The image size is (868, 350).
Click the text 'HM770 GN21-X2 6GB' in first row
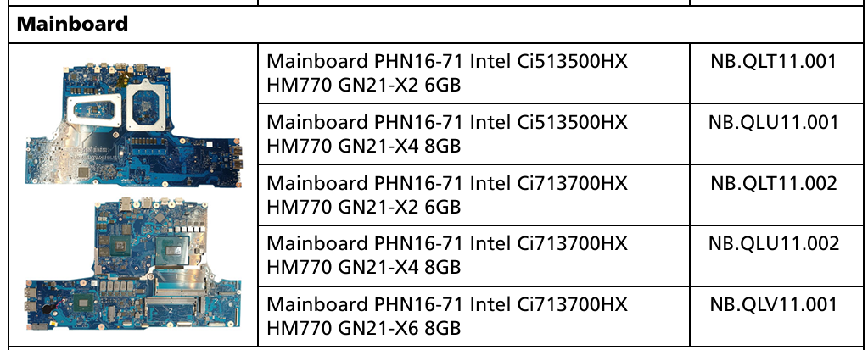click(x=364, y=85)
